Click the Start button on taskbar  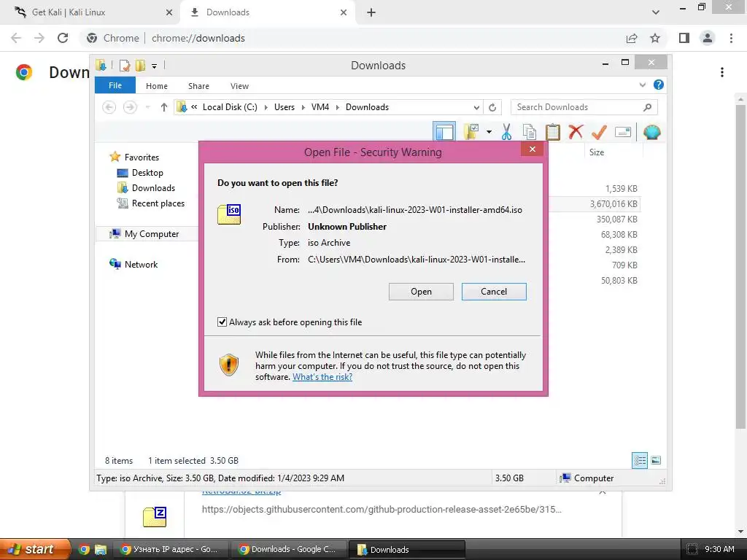(x=35, y=549)
